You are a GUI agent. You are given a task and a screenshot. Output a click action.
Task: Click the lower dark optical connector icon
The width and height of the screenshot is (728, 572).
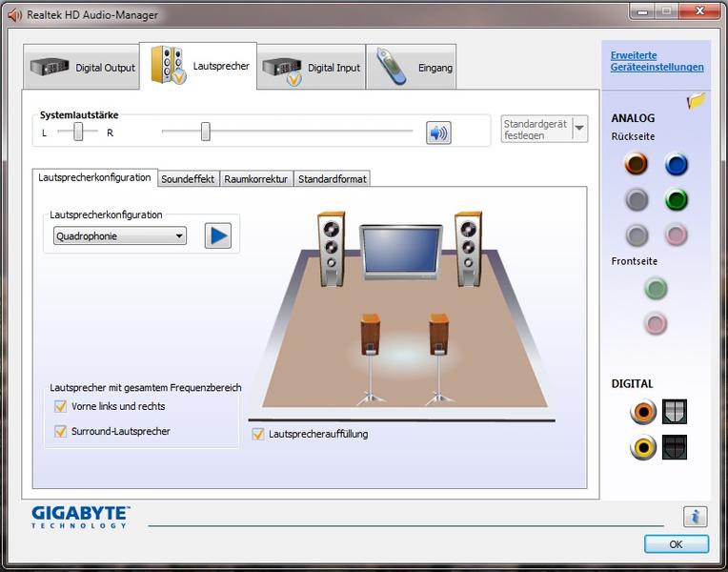pyautogui.click(x=674, y=447)
